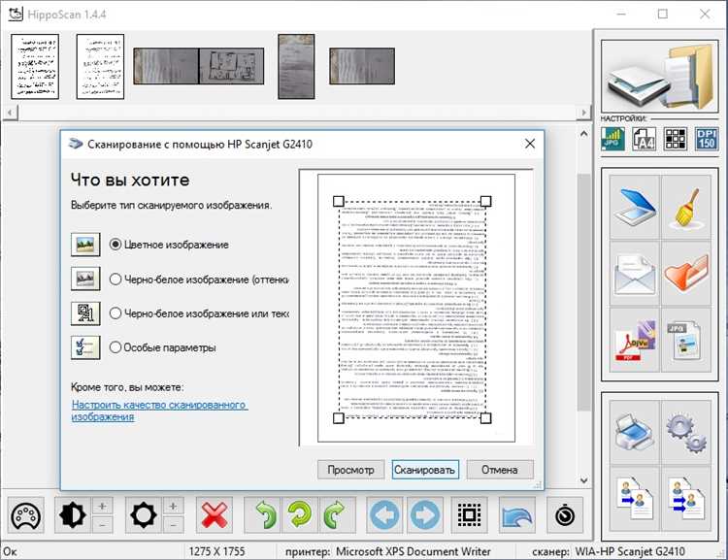
Task: Go to previous page blue arrow
Action: [x=385, y=515]
